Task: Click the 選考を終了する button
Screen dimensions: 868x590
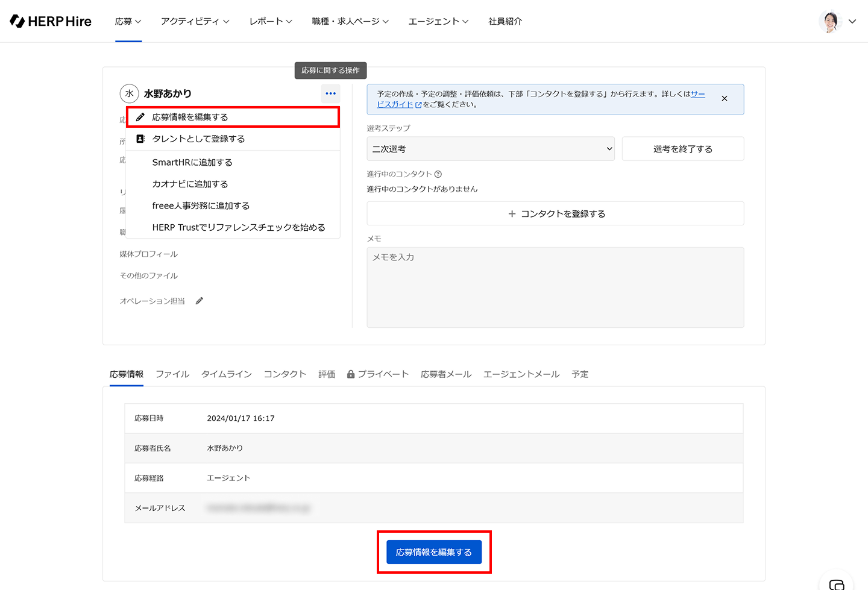Action: (683, 149)
